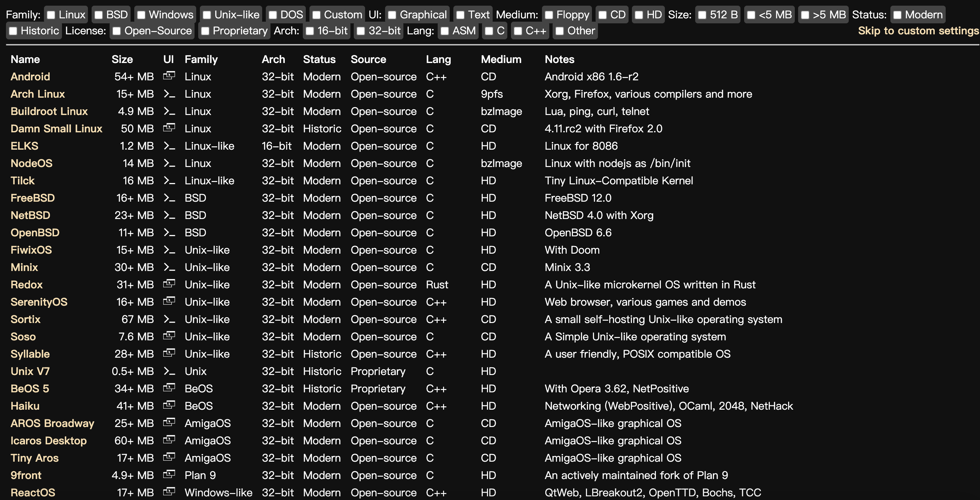Viewport: 980px width, 500px height.
Task: Click the Size column header
Action: point(122,59)
